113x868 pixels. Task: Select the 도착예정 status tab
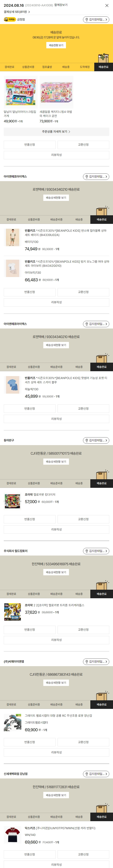85,67
